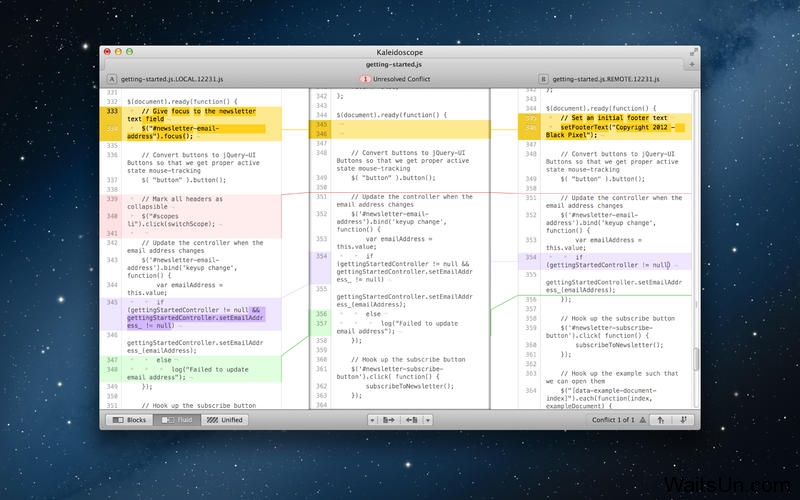Image resolution: width=800 pixels, height=500 pixels.
Task: Click the red unresolved conflict badge
Action: click(365, 78)
